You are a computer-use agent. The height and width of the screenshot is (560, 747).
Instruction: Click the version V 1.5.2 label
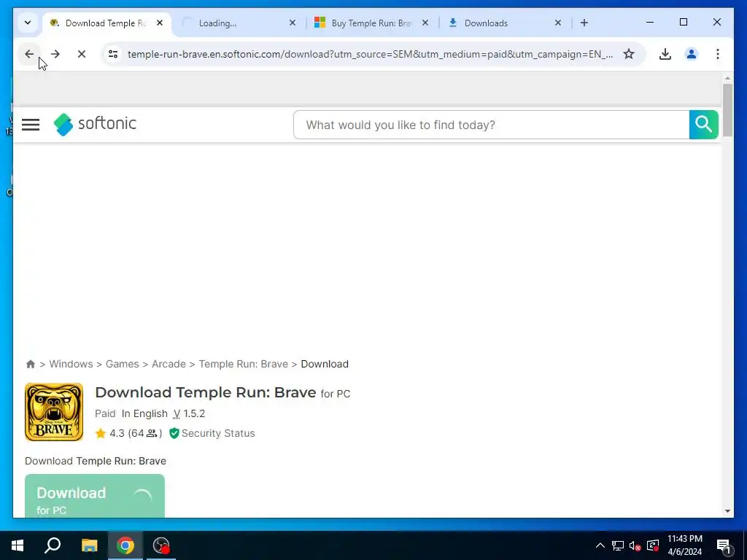pos(189,414)
